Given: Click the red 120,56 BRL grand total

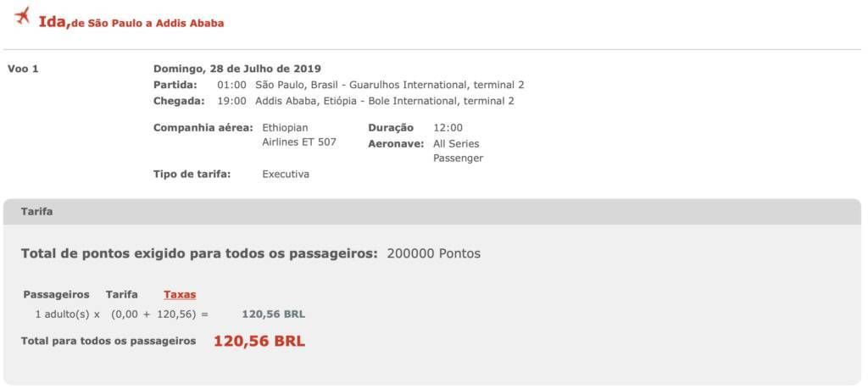Looking at the screenshot, I should coord(259,342).
